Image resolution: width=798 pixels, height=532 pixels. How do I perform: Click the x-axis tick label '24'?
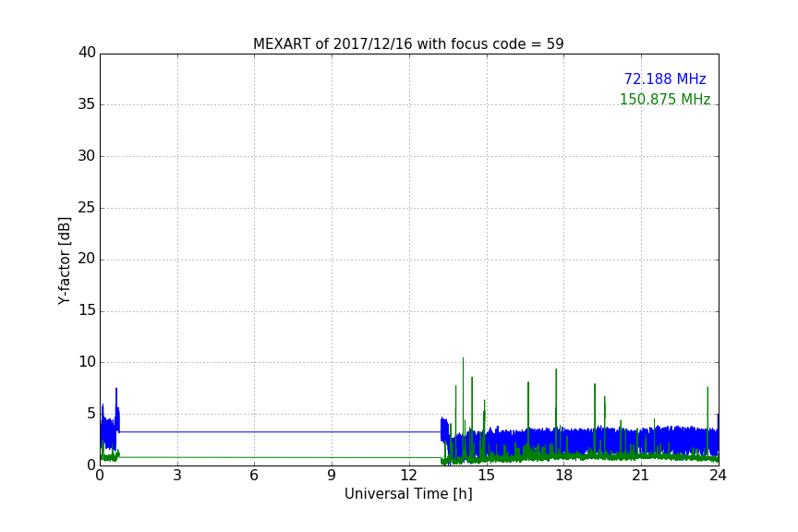click(718, 476)
